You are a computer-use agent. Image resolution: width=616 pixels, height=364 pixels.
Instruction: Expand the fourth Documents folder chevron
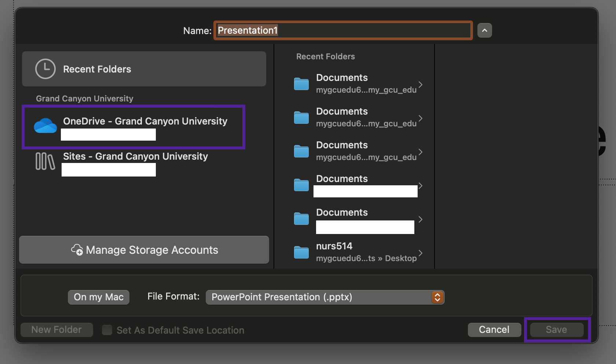point(421,186)
